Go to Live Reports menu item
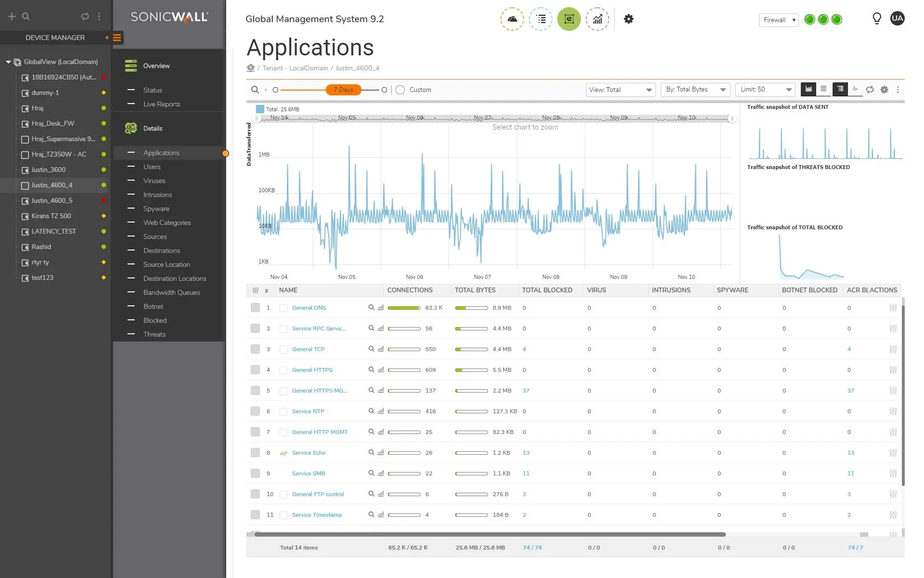924x578 pixels. click(x=162, y=104)
